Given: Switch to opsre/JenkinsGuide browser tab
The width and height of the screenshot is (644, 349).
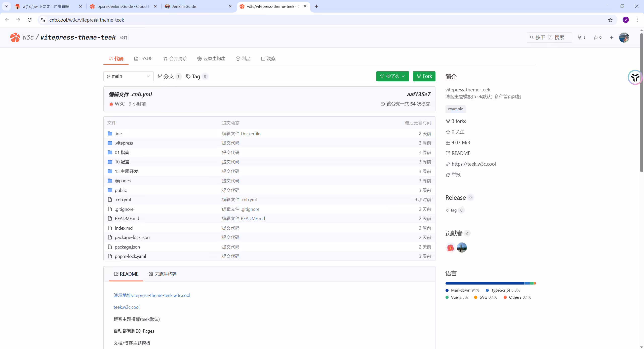Looking at the screenshot, I should coord(123,6).
